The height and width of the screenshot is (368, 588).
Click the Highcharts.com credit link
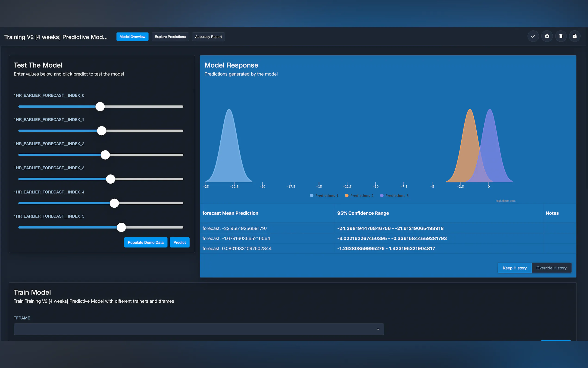[505, 201]
